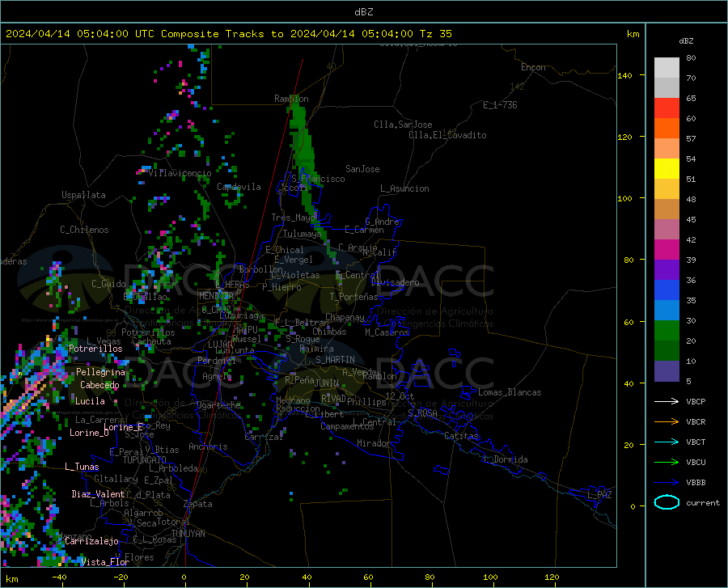Image resolution: width=728 pixels, height=588 pixels.
Task: Click the L_Tunas label
Action: pos(82,467)
